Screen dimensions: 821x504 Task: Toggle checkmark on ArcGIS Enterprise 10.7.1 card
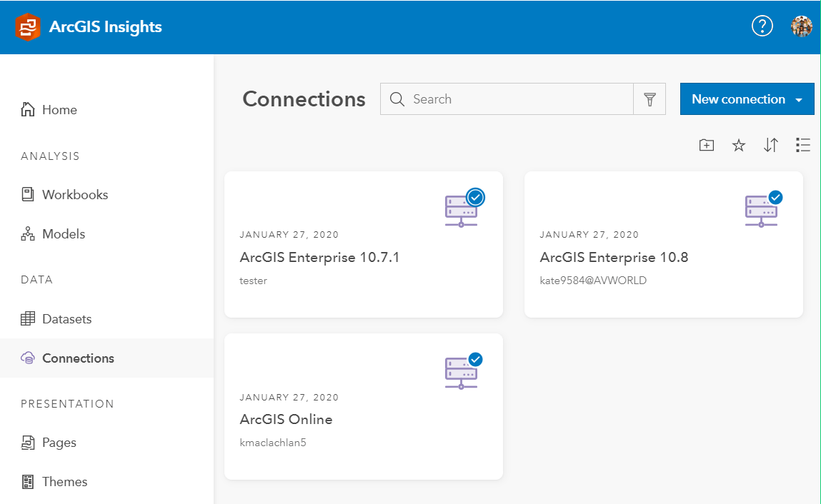pyautogui.click(x=475, y=197)
